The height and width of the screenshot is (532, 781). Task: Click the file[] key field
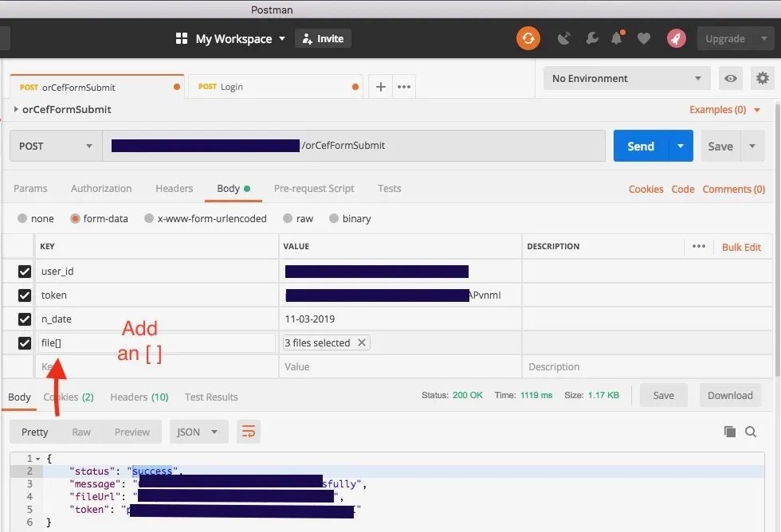156,343
